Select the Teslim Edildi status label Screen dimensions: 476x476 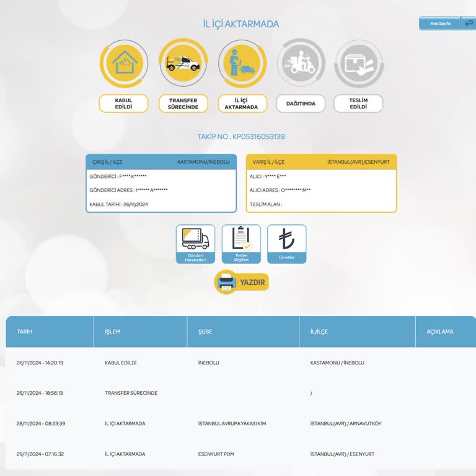[358, 104]
